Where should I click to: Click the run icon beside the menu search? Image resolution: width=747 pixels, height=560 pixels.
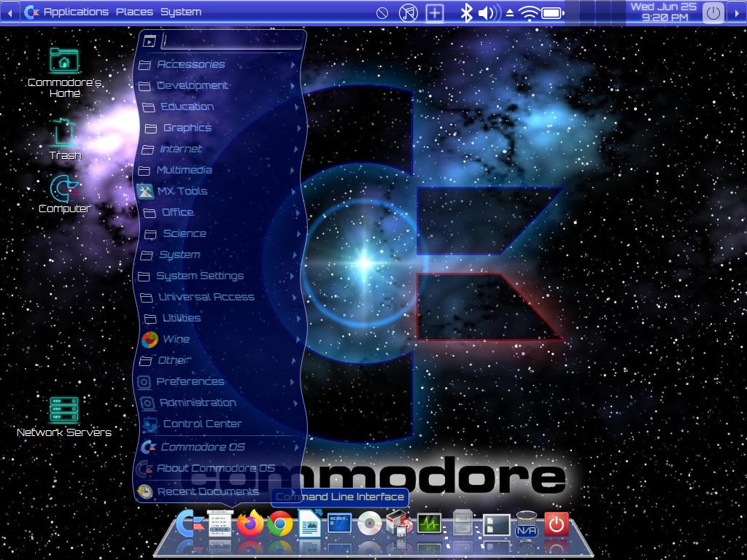[x=150, y=42]
